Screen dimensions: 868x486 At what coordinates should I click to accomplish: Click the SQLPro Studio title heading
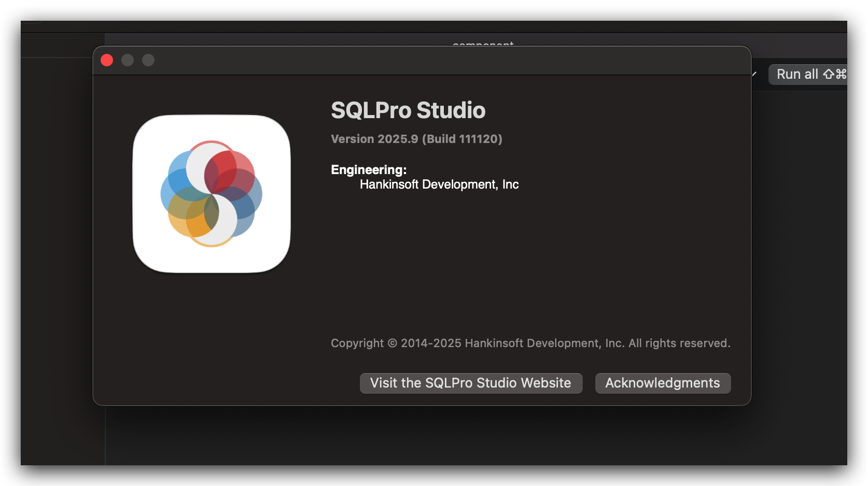(408, 110)
